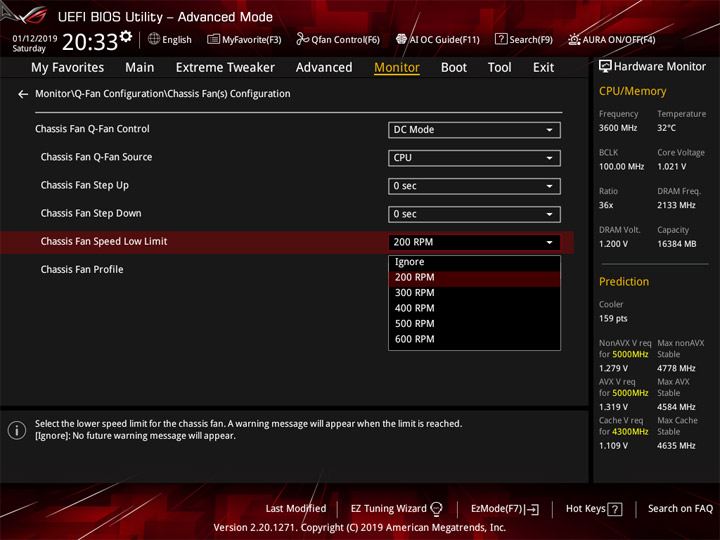Switch to the Tool tab
The height and width of the screenshot is (540, 720).
500,68
